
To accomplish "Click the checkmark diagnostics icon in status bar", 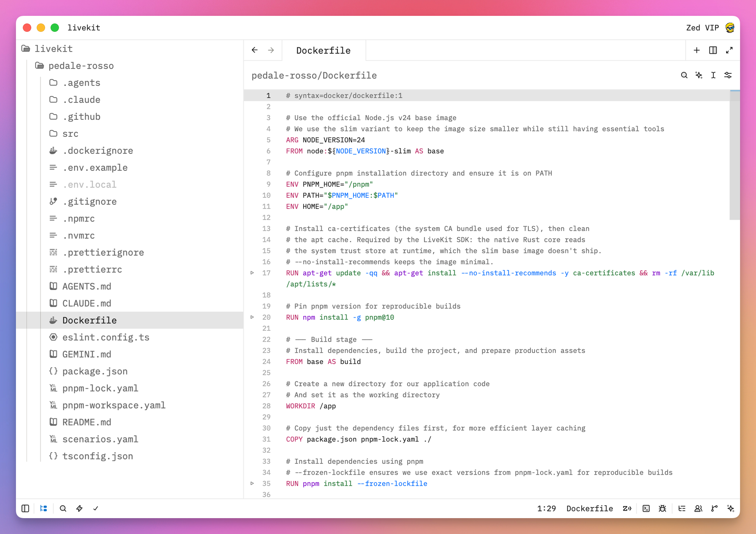I will click(96, 508).
